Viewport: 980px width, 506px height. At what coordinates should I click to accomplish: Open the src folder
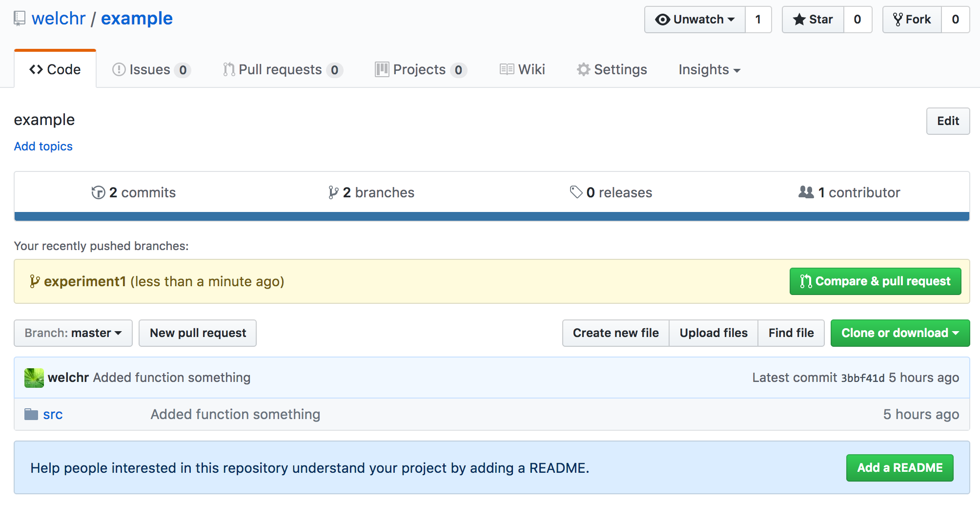point(53,415)
